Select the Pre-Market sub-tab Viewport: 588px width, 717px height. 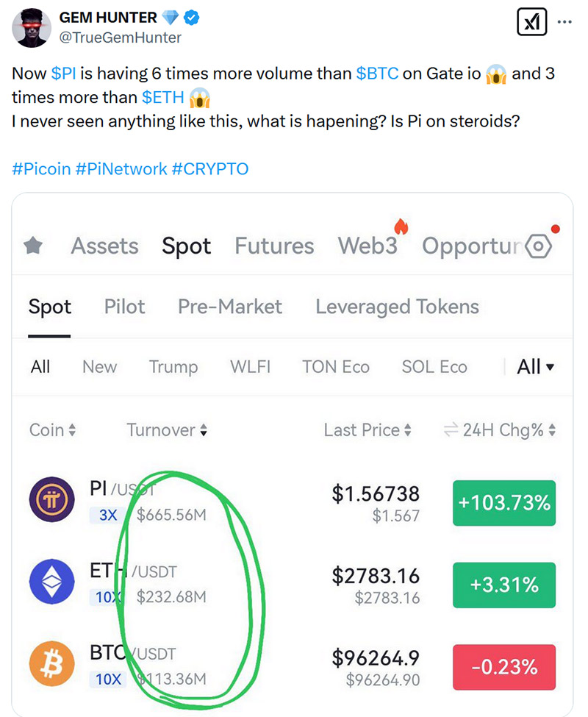coord(230,307)
